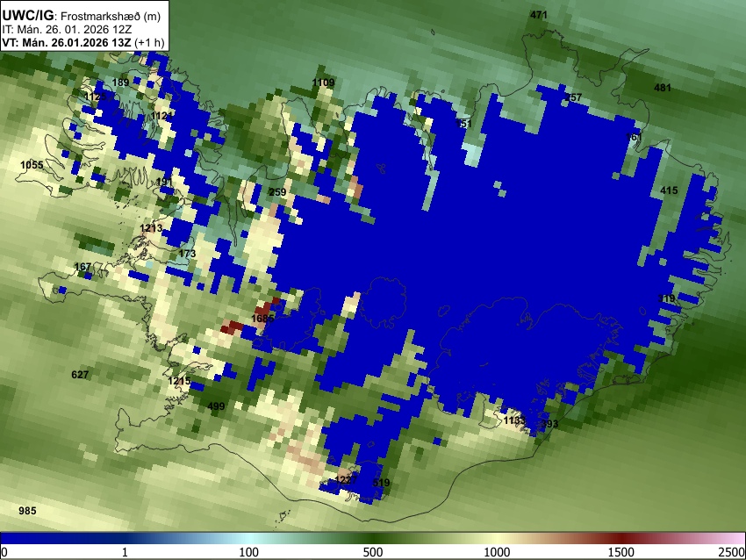Click the map value 1227
The image size is (746, 560).
pos(346,479)
